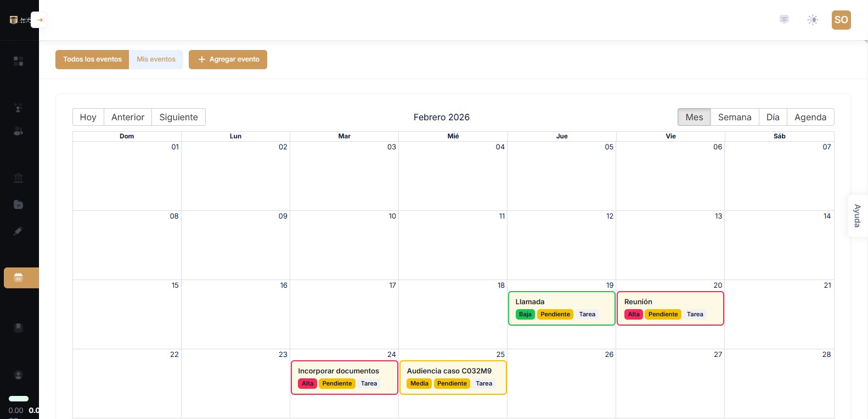Select the pencil edit icon in sidebar
Screen dimensions: 868x419
(x=18, y=231)
